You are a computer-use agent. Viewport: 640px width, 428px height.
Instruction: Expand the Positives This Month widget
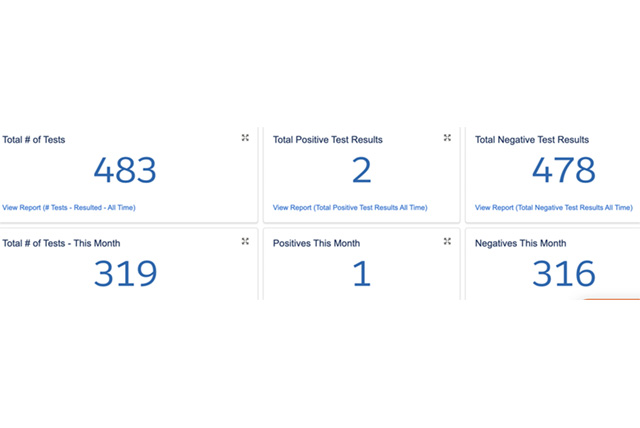click(x=447, y=241)
